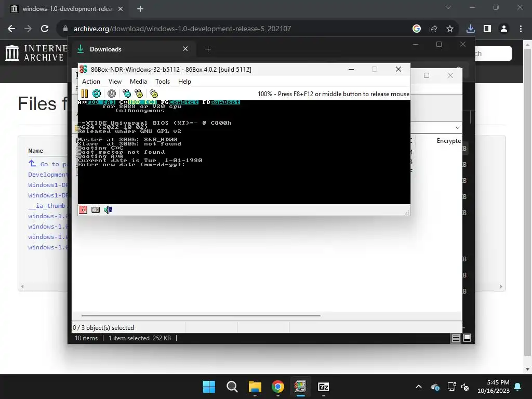Reload the archive.org page
The image size is (532, 399).
(45, 29)
